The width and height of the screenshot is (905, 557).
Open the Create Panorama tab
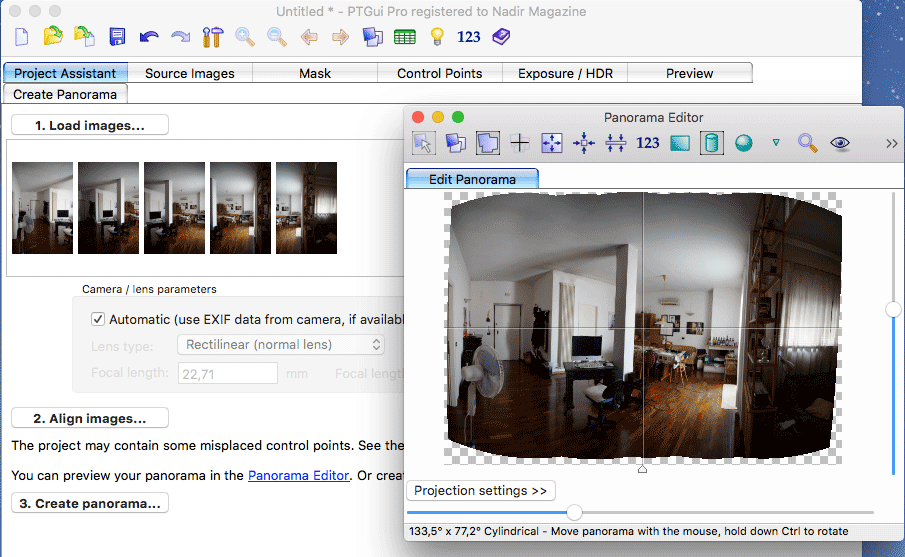coord(65,94)
